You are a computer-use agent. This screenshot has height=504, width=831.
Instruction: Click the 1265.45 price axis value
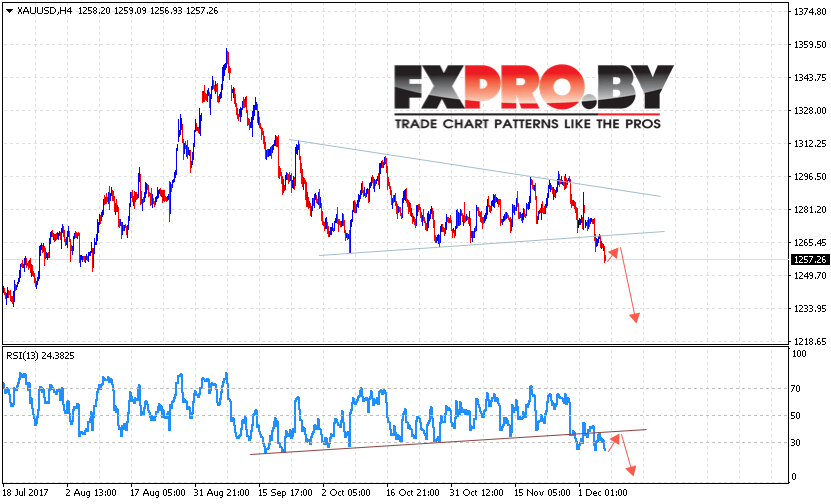pyautogui.click(x=810, y=242)
